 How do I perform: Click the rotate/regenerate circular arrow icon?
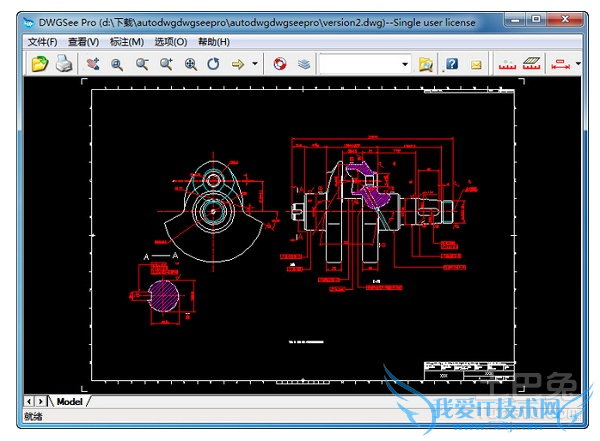213,64
